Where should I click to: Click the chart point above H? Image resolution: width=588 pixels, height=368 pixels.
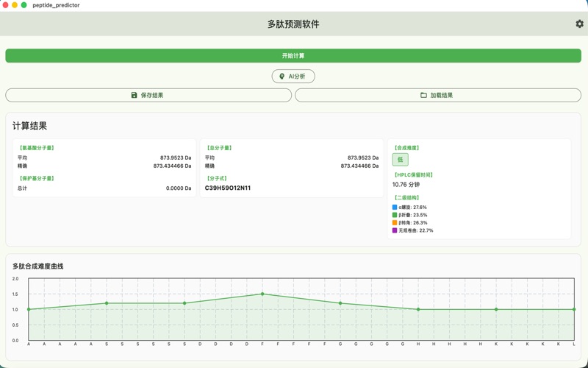pyautogui.click(x=418, y=309)
